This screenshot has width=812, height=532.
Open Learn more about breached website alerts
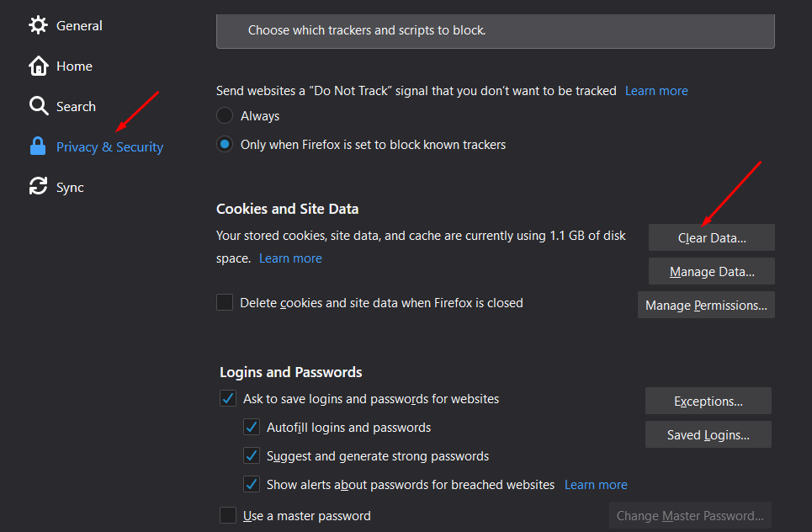pyautogui.click(x=596, y=484)
